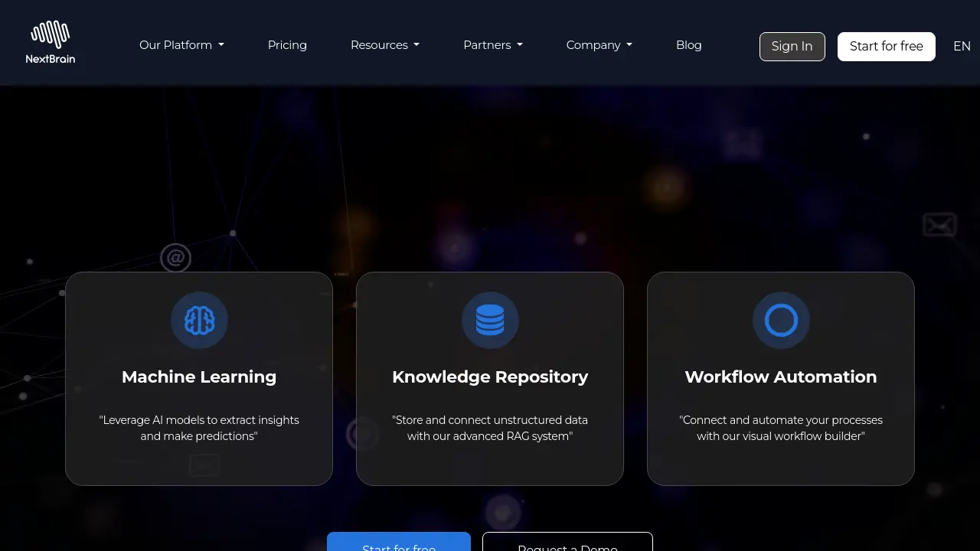Open the Our Platform dropdown
The width and height of the screenshot is (980, 551).
tap(181, 44)
